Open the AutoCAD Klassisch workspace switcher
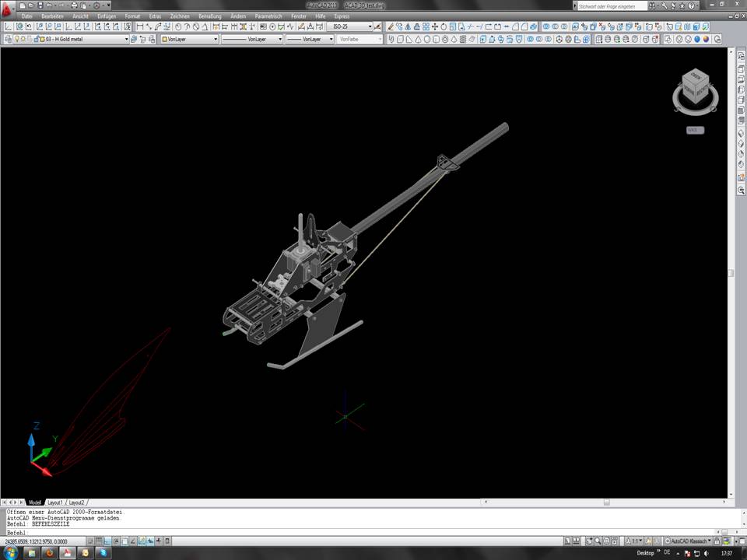The width and height of the screenshot is (747, 560). pyautogui.click(x=686, y=541)
